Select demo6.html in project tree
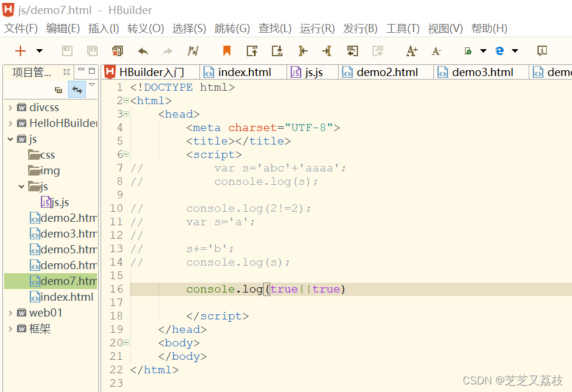Image resolution: width=572 pixels, height=392 pixels. 64,266
